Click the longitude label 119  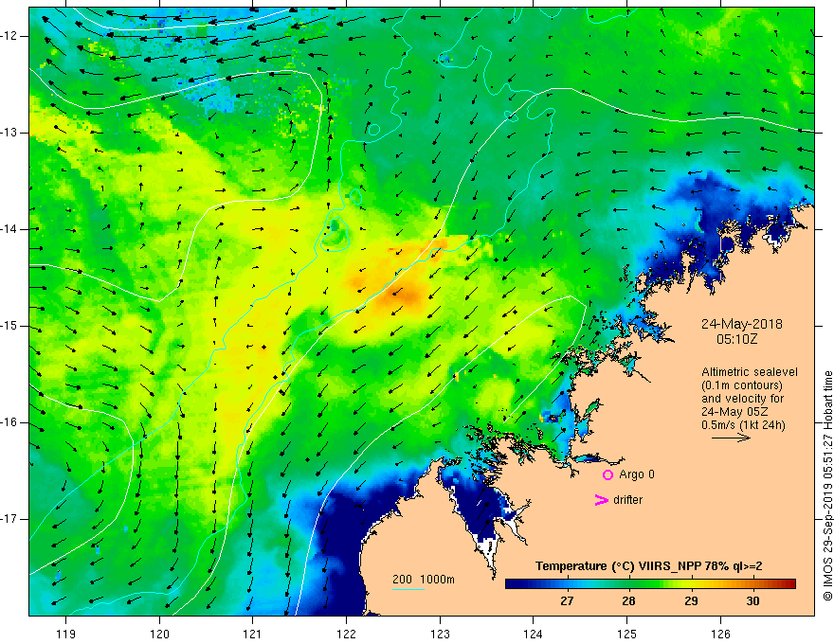click(x=66, y=634)
